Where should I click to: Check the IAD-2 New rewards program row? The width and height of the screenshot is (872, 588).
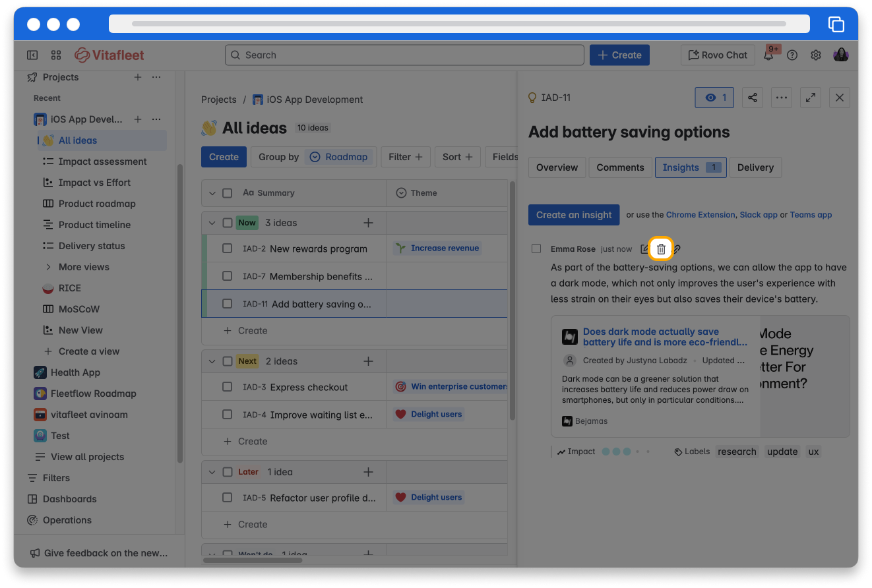tap(228, 249)
